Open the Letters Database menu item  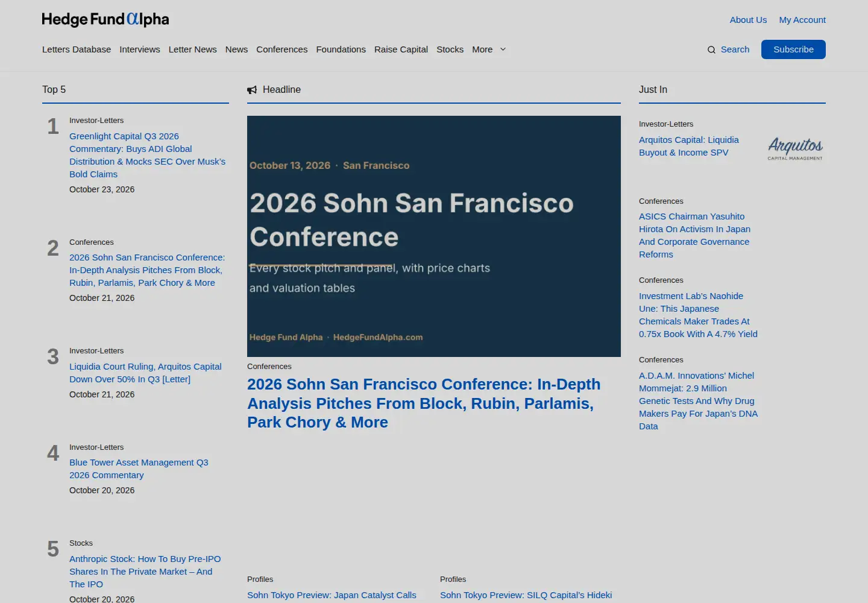tap(77, 49)
